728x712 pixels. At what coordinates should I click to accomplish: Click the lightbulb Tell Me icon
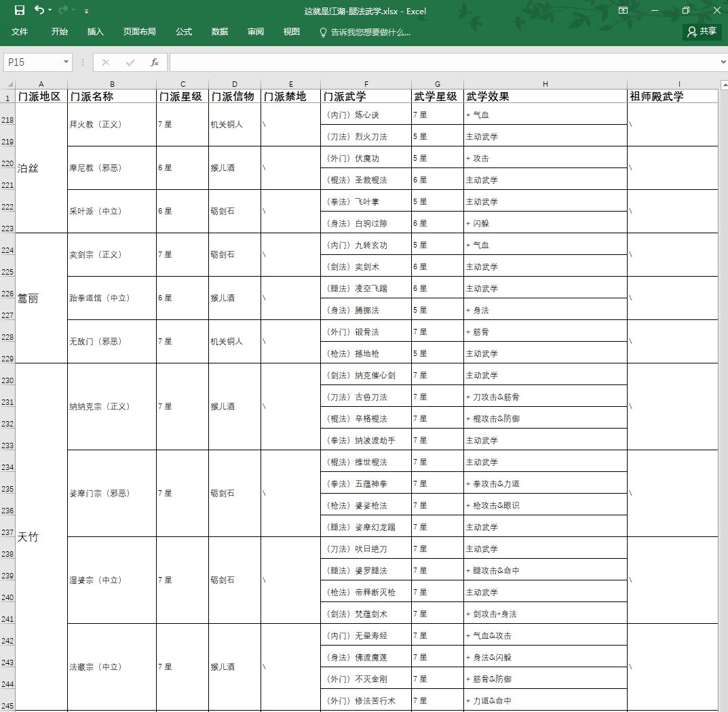click(323, 32)
